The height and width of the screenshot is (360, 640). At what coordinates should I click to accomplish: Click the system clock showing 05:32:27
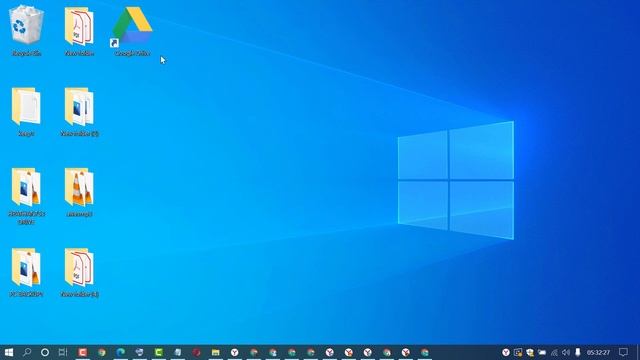[x=598, y=352]
